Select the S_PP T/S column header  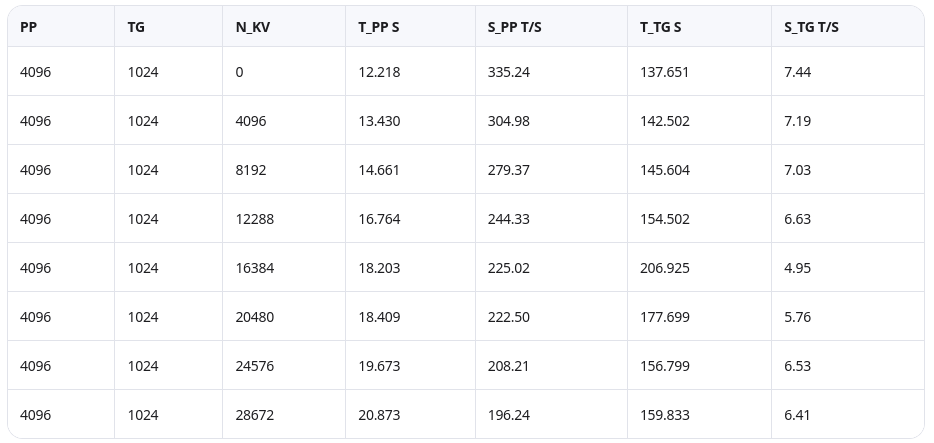coord(514,27)
